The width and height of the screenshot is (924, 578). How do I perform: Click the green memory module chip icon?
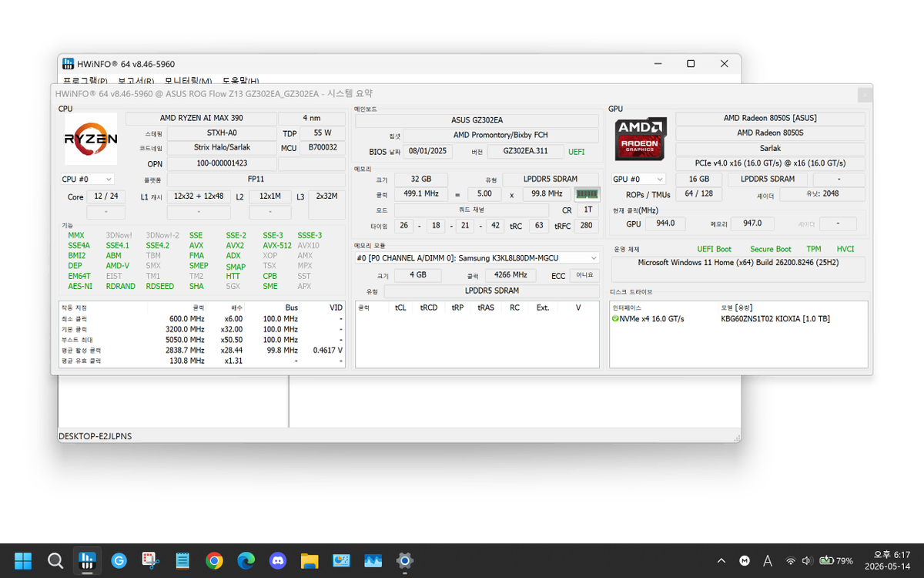click(587, 194)
